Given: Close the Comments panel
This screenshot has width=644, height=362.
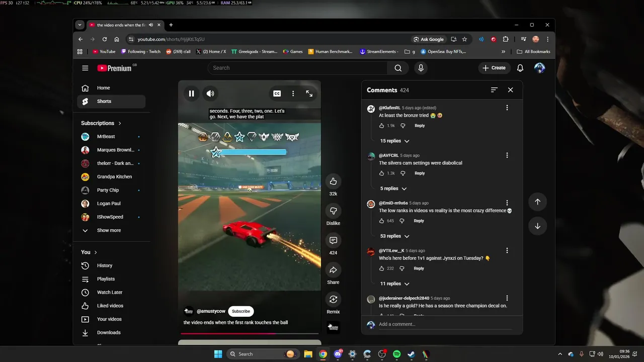Looking at the screenshot, I should click(510, 90).
